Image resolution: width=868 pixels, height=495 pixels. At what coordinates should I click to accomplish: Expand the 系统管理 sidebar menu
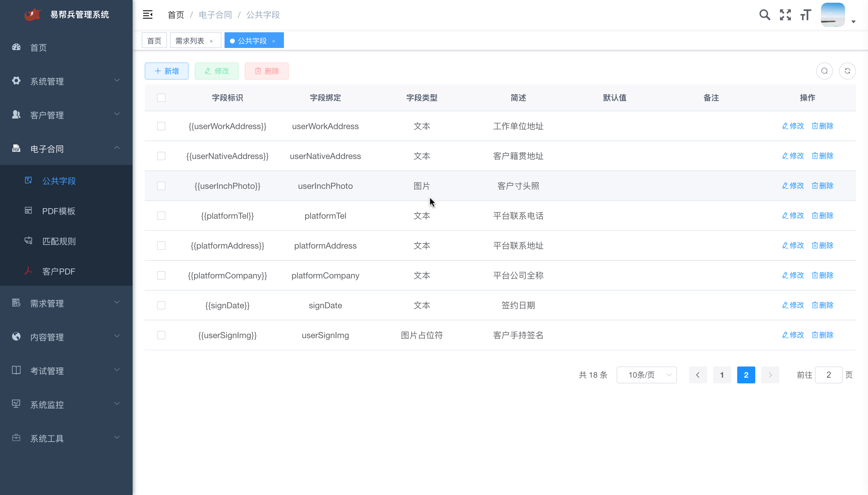click(x=66, y=81)
